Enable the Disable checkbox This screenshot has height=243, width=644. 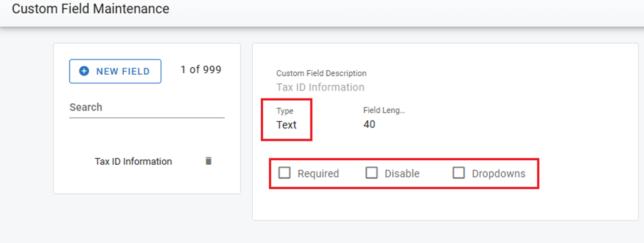[x=371, y=173]
